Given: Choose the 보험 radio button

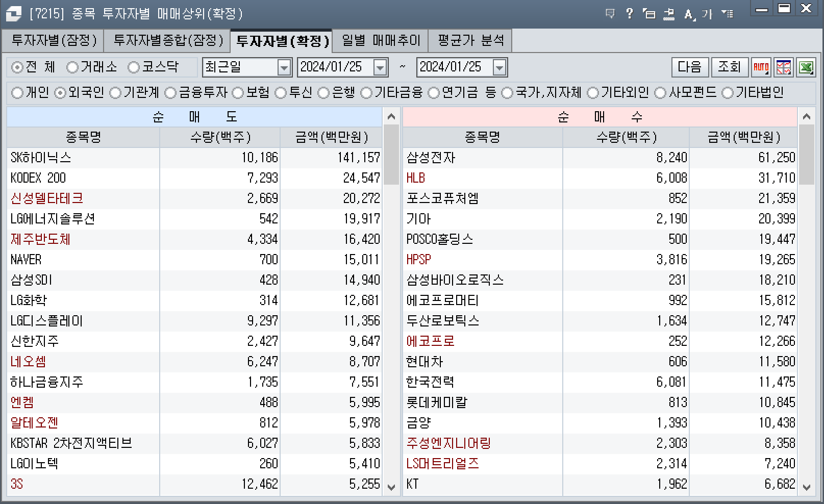Looking at the screenshot, I should pos(238,93).
